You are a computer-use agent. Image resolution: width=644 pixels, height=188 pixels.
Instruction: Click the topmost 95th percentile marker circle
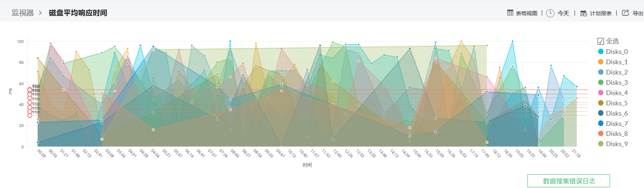(30, 90)
